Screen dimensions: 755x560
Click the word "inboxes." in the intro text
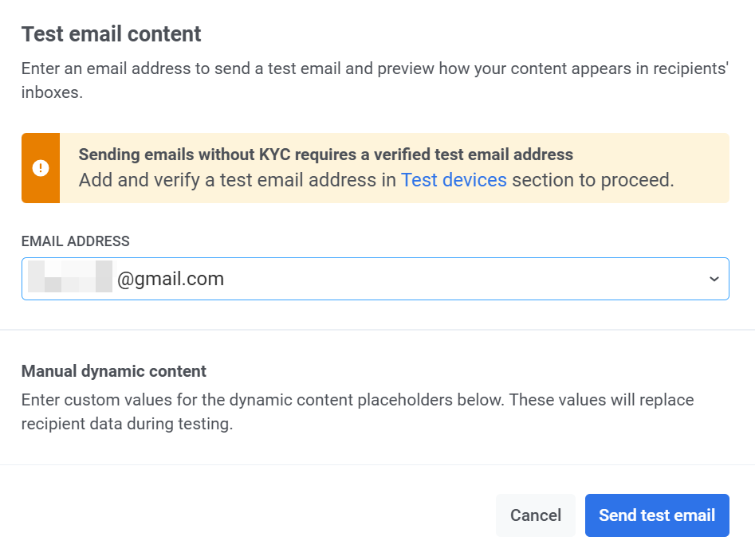pyautogui.click(x=52, y=92)
